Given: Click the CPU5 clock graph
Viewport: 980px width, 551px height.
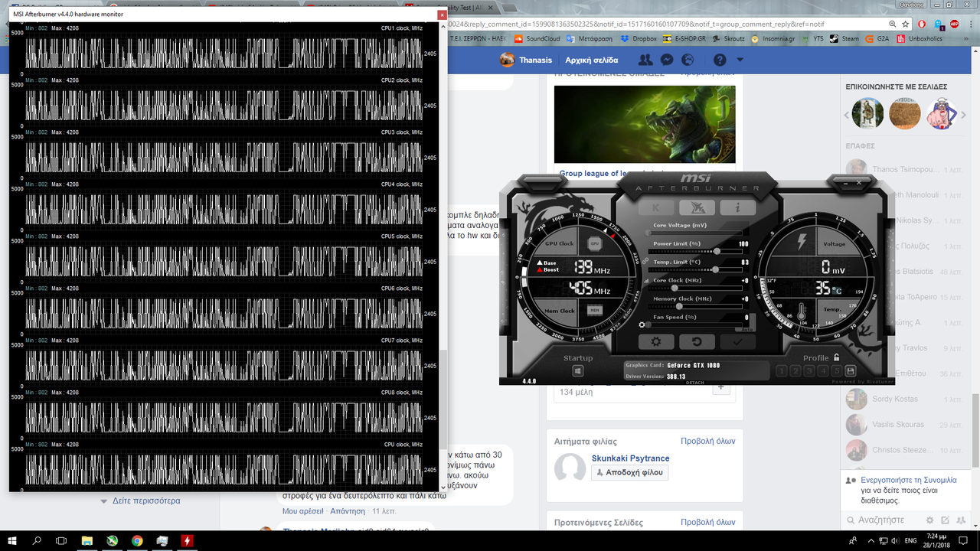Looking at the screenshot, I should tap(224, 261).
